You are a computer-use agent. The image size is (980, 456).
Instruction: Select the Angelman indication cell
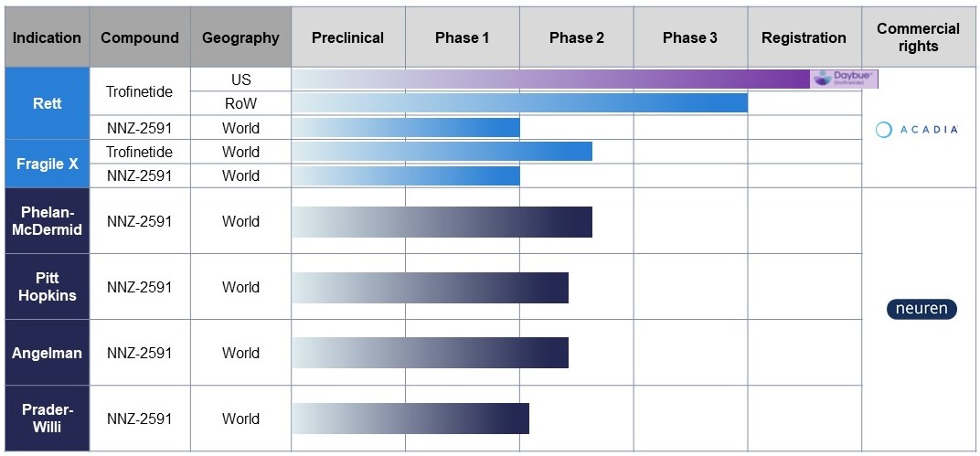(47, 353)
